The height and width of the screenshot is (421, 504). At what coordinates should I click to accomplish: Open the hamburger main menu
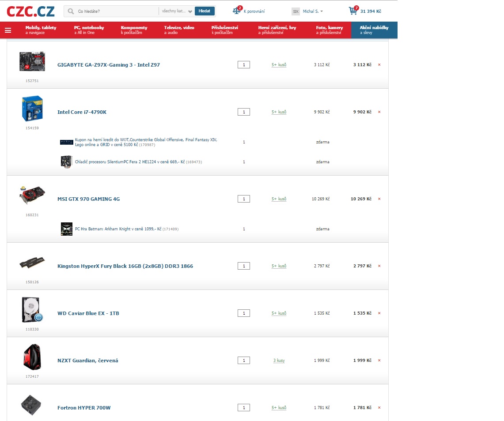tap(8, 30)
